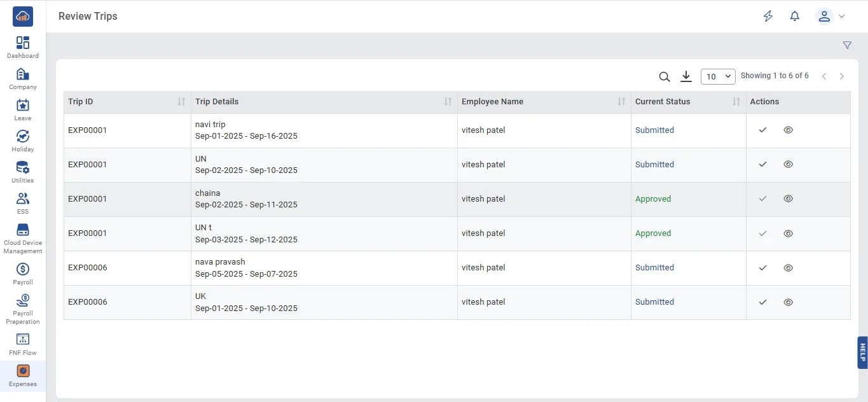Sort by Current Status column arrows
Viewport: 868px width, 402px height.
(736, 102)
